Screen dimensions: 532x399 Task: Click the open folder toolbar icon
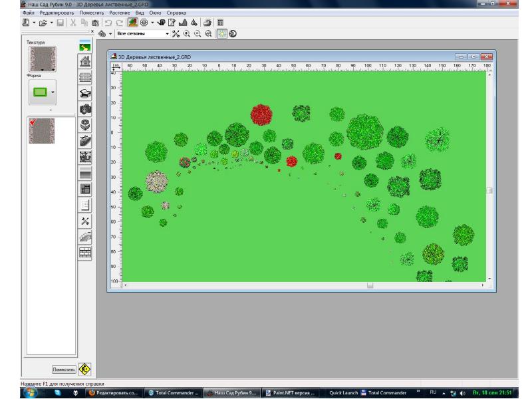click(43, 23)
